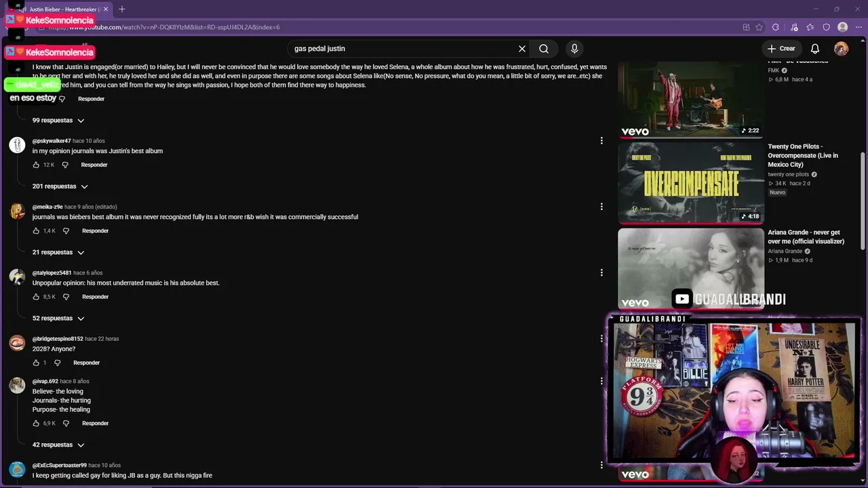The height and width of the screenshot is (488, 868).
Task: Like the comment by @meika-z9e
Action: point(37,231)
